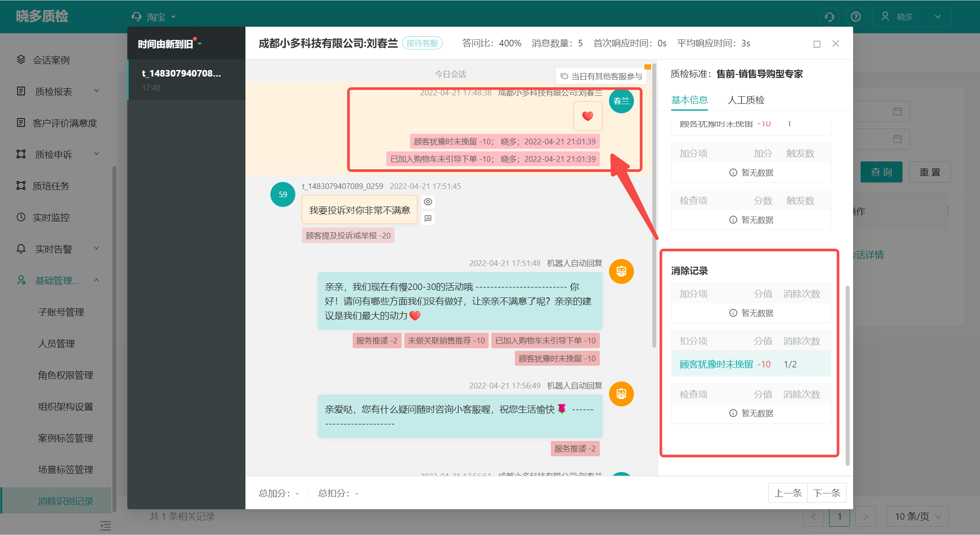The image size is (980, 535).
Task: Open the 晓多 account dropdown
Action: 911,17
